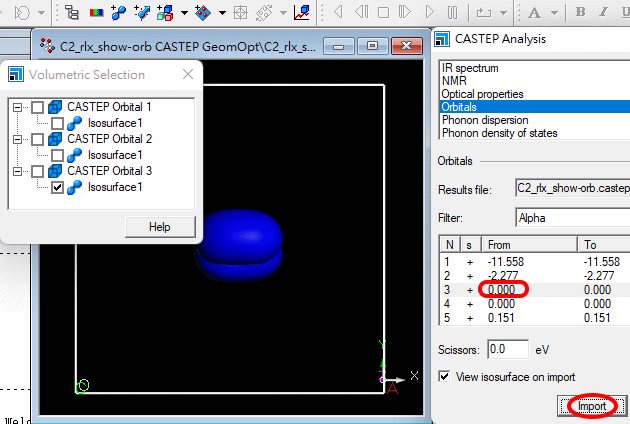The image size is (630, 424).
Task: Click the Import button
Action: (590, 406)
